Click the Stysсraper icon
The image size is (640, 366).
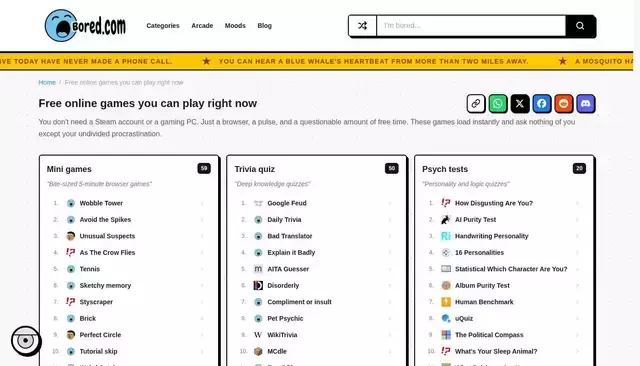(71, 302)
